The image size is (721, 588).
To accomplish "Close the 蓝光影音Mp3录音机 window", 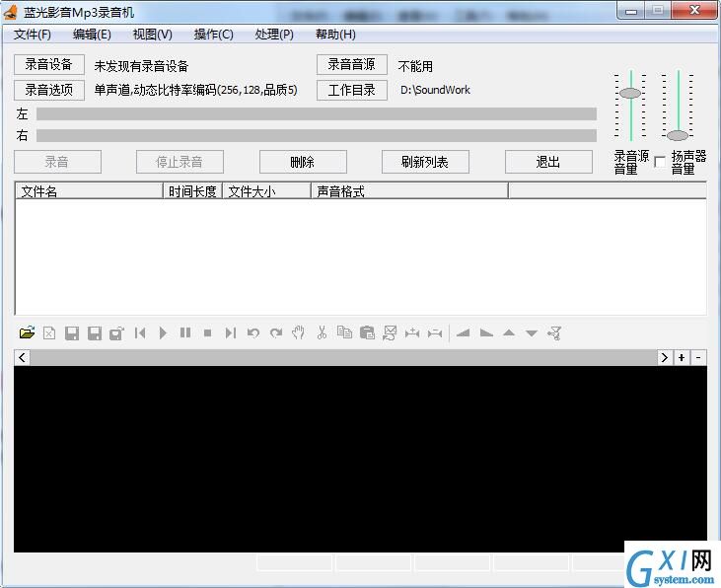I will [694, 11].
